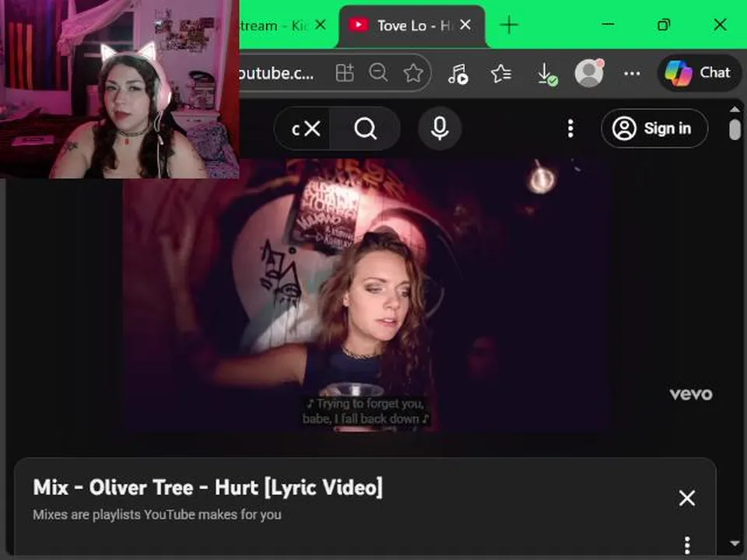Switch to the Tove Lo YouTube tab
The image size is (747, 560).
point(411,26)
